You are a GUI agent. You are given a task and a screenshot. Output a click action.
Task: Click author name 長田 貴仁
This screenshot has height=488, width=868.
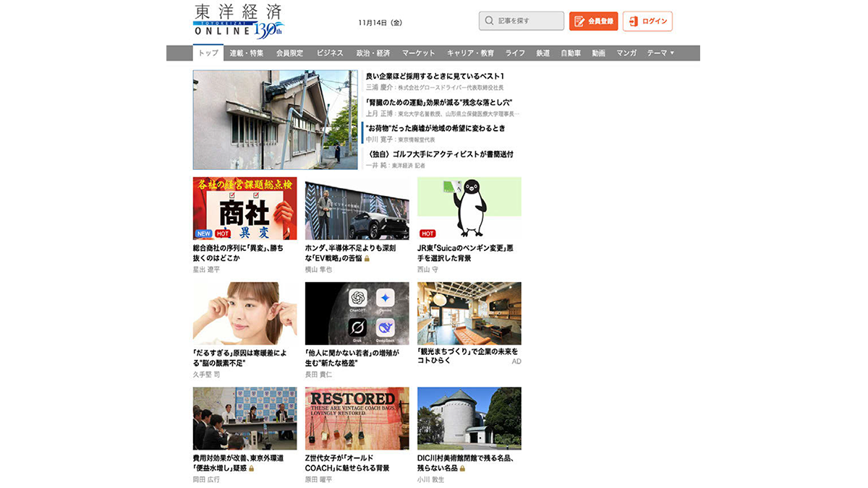point(318,374)
